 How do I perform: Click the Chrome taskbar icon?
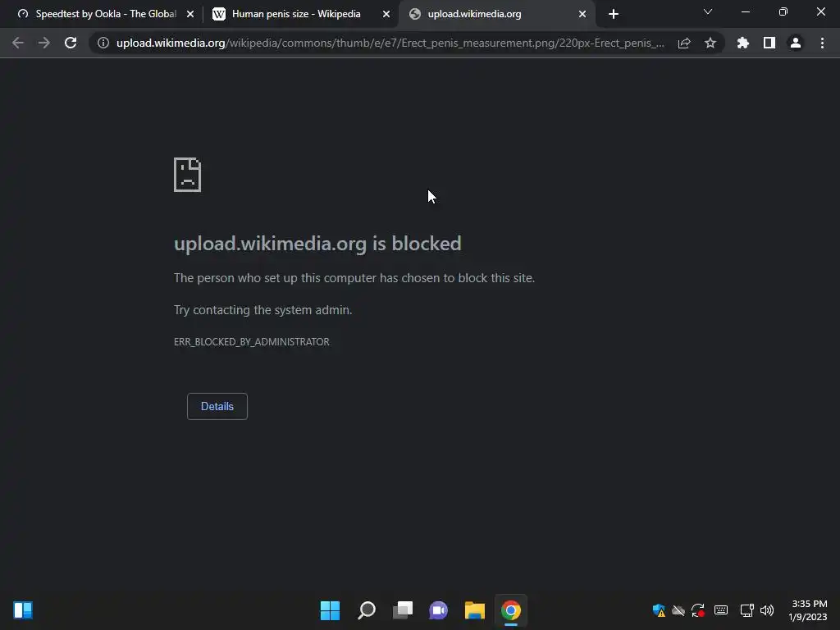coord(510,610)
